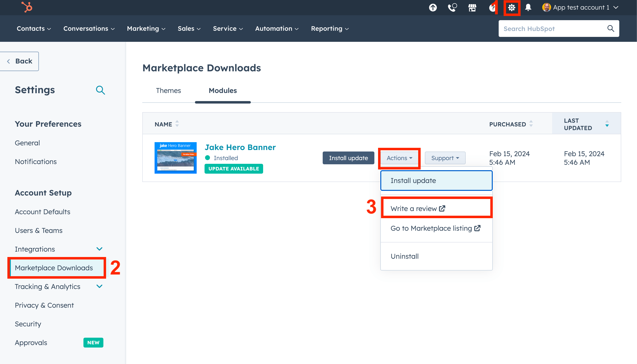Screen dimensions: 637x364
Task: Click the HubSpot sprocket logo
Action: tap(27, 7)
